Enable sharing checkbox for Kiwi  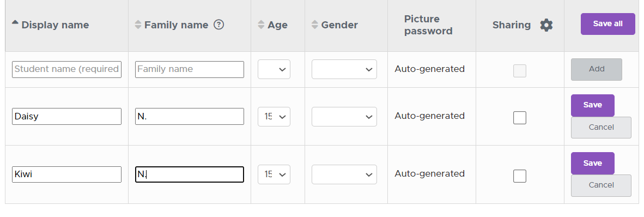click(x=520, y=176)
